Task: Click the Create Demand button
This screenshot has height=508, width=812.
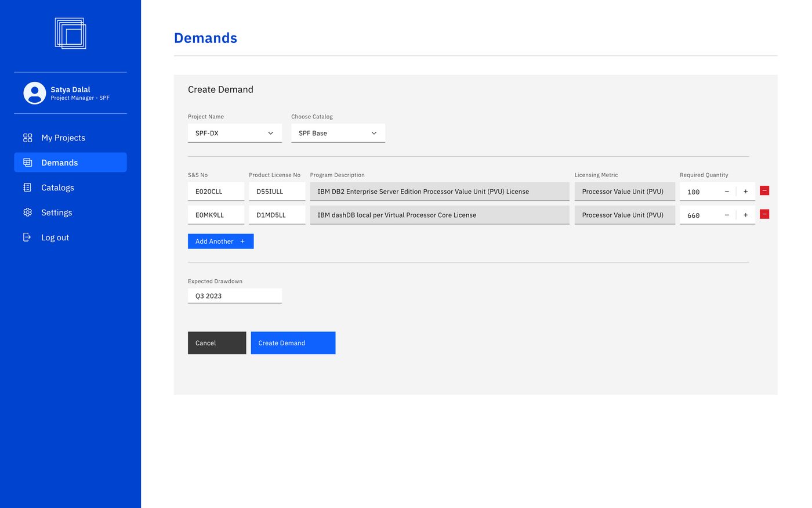Action: tap(293, 343)
